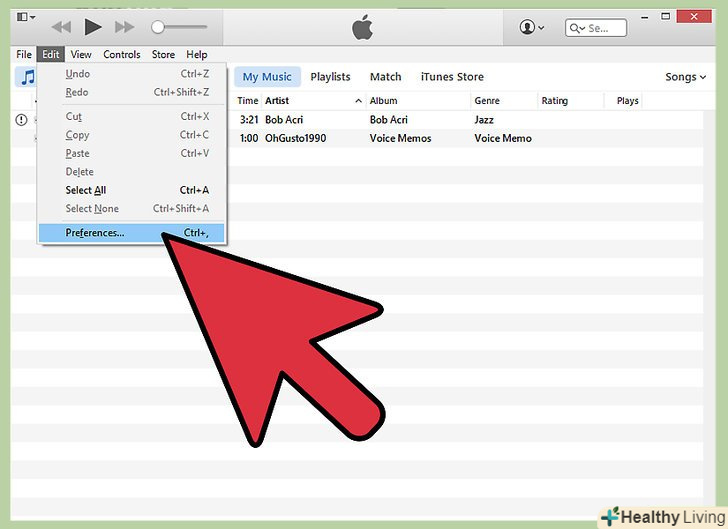Click the Jazz genre cell
This screenshot has height=529, width=728.
[x=484, y=120]
